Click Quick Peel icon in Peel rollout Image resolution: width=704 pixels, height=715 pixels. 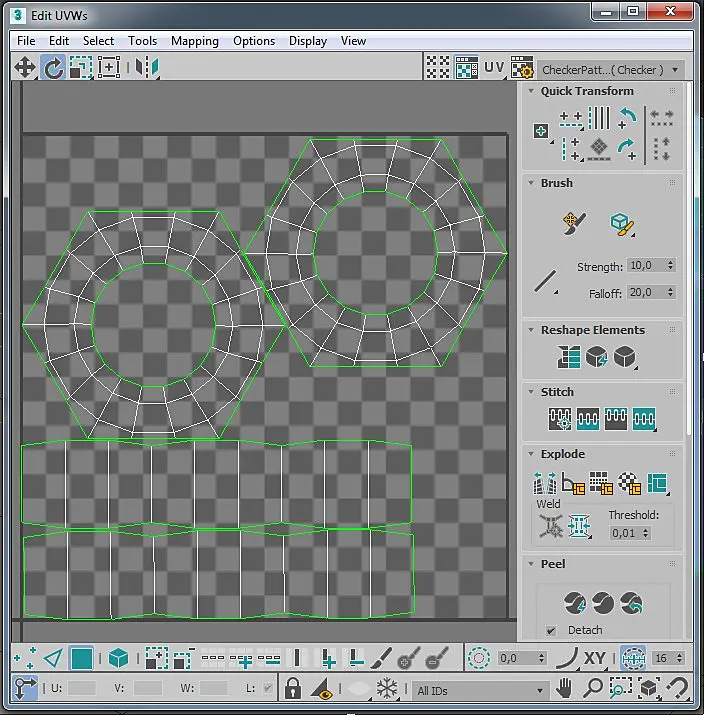tap(575, 603)
